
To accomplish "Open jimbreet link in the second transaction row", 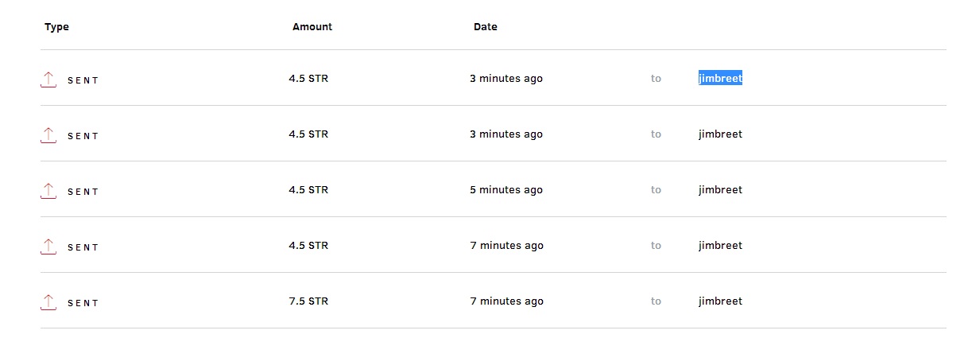I will click(x=720, y=134).
